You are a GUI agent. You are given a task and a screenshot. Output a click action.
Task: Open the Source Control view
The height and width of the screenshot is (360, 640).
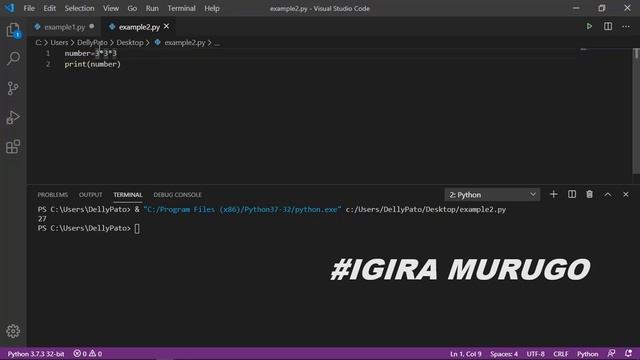click(13, 88)
